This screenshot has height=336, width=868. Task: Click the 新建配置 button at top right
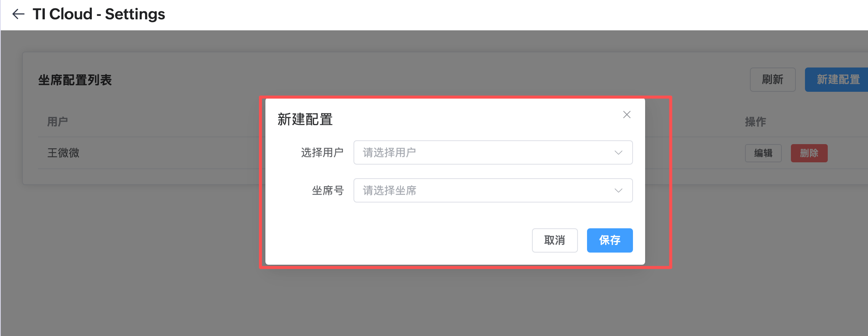[x=838, y=80]
